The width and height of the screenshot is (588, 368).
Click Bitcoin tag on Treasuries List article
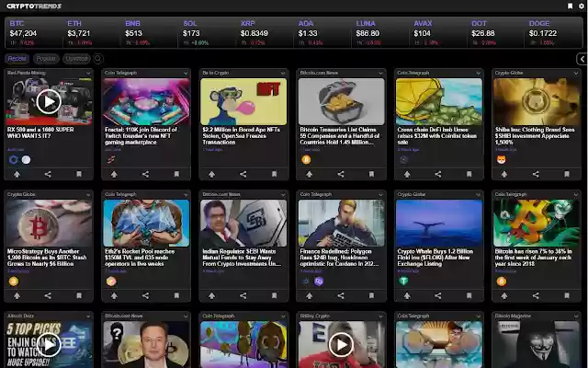click(x=306, y=159)
